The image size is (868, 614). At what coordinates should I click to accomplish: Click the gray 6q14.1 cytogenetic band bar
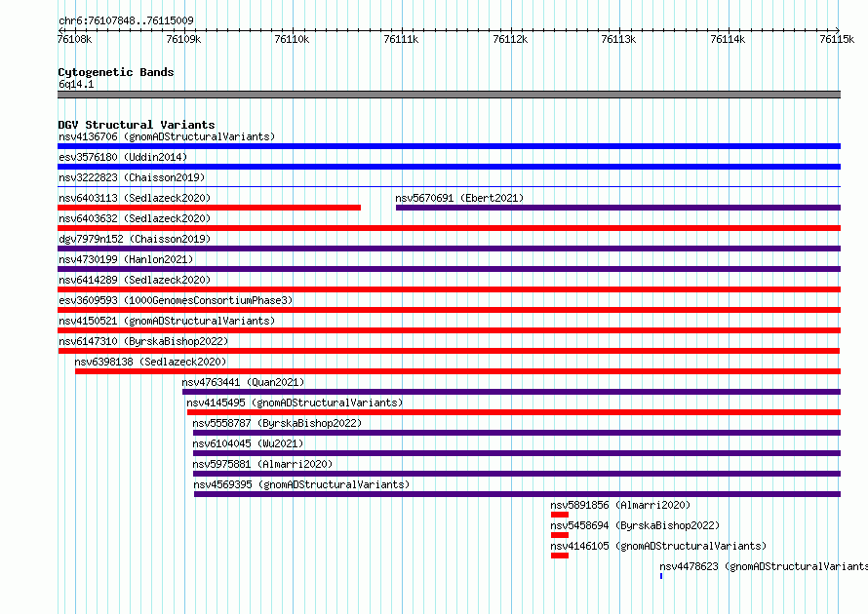coord(449,95)
